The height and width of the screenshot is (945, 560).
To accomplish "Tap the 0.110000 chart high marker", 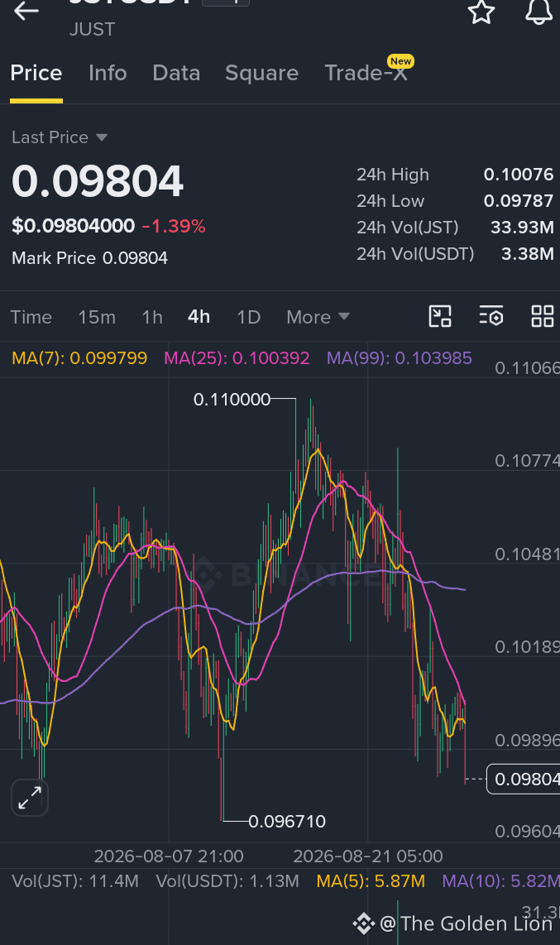I will 232,400.
